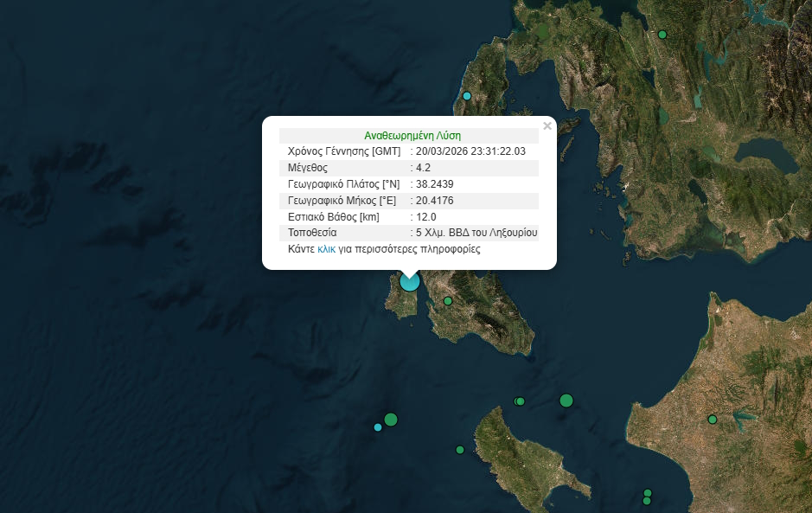Close the earthquake info popup
812x513 pixels.
[547, 126]
